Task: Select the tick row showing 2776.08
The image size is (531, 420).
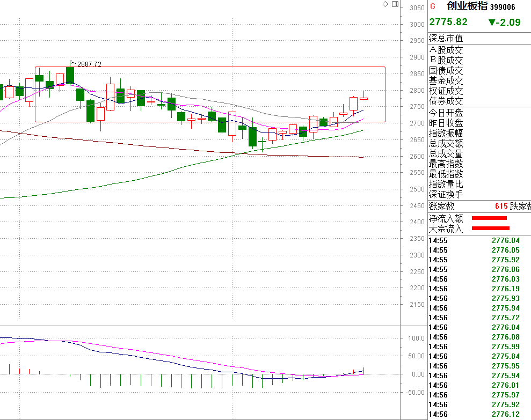Action: (479, 337)
